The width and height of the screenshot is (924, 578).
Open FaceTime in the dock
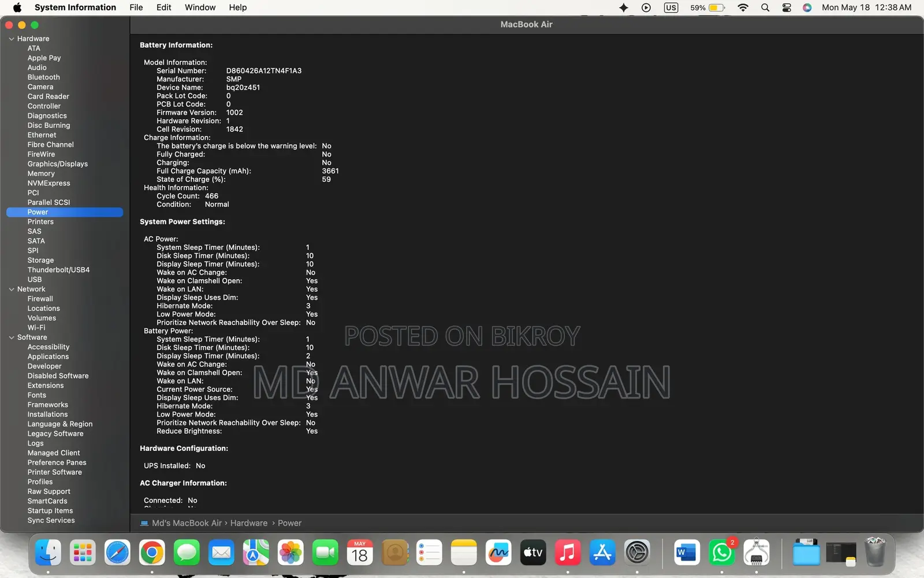pos(325,553)
